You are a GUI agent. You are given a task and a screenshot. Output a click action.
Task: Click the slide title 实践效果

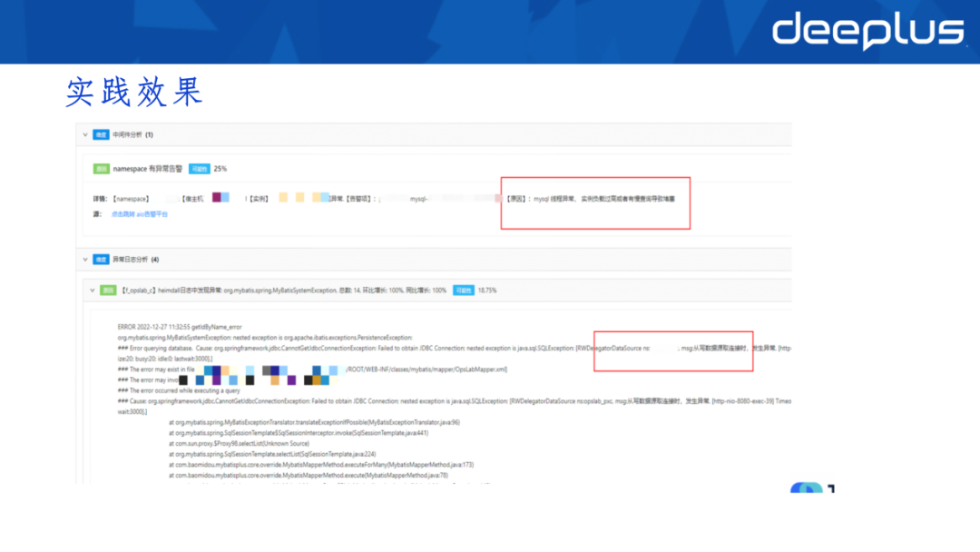click(134, 92)
